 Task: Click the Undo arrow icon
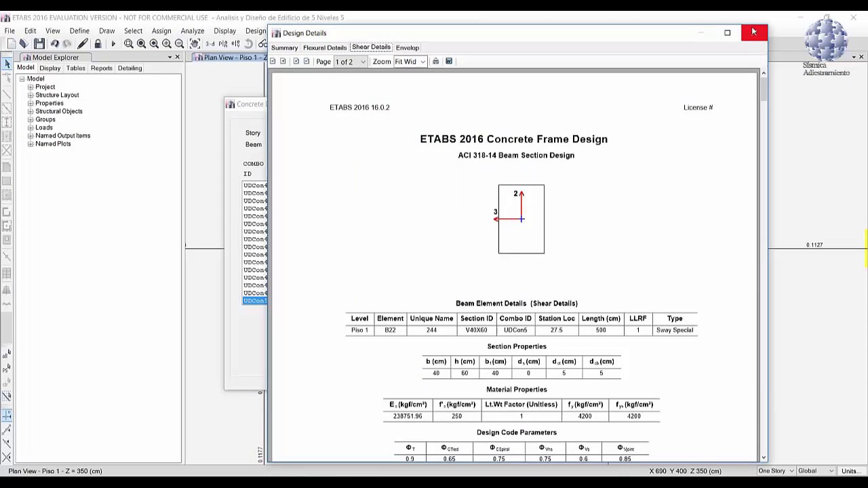click(54, 44)
